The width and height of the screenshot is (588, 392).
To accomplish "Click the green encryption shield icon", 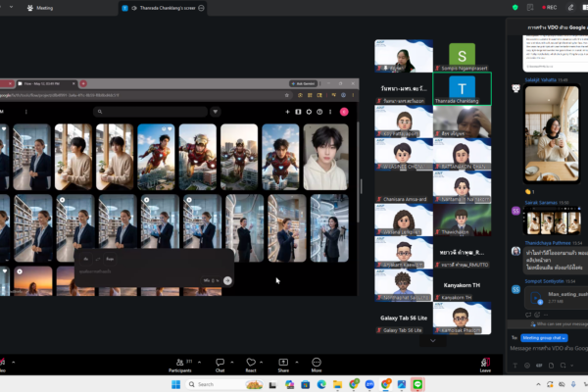I will coord(514,7).
